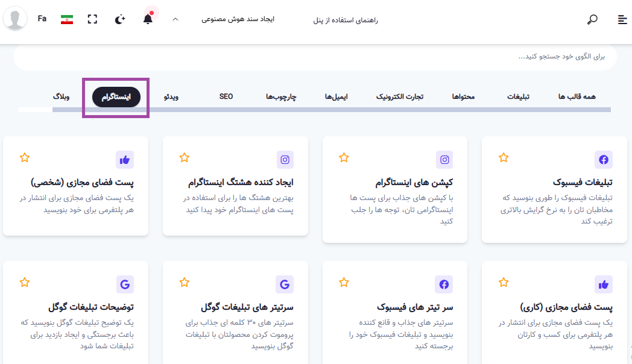Click thumbs-up icon on پست فضای مجازی (شخصی)
Screen dimensions: 632x364
coord(125,160)
